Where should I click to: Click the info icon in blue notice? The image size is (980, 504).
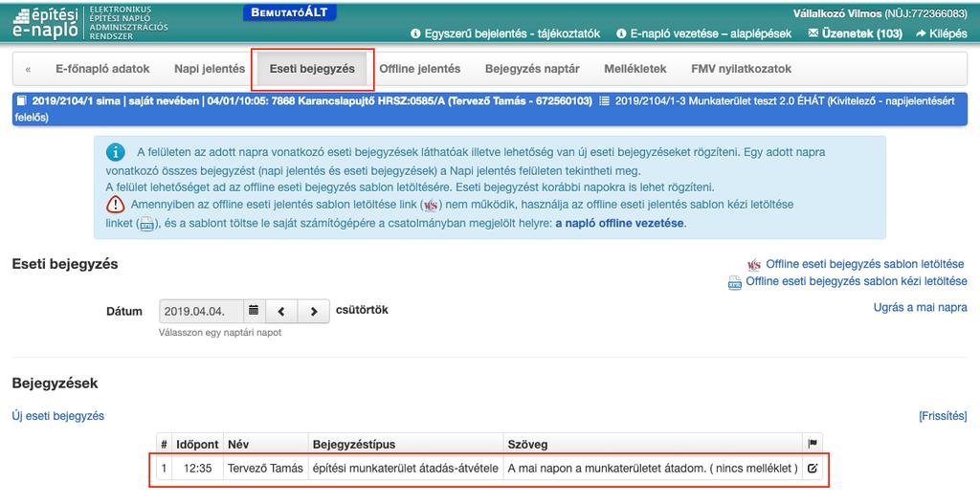coord(115,152)
